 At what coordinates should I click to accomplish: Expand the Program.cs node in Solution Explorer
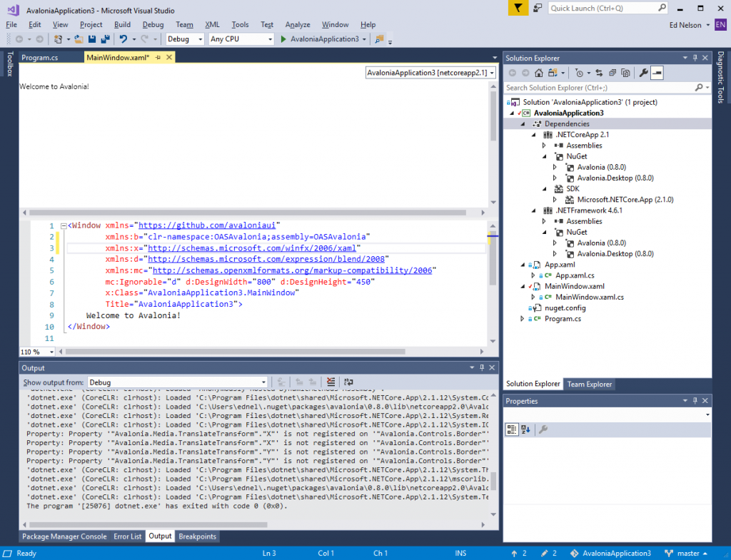[523, 319]
